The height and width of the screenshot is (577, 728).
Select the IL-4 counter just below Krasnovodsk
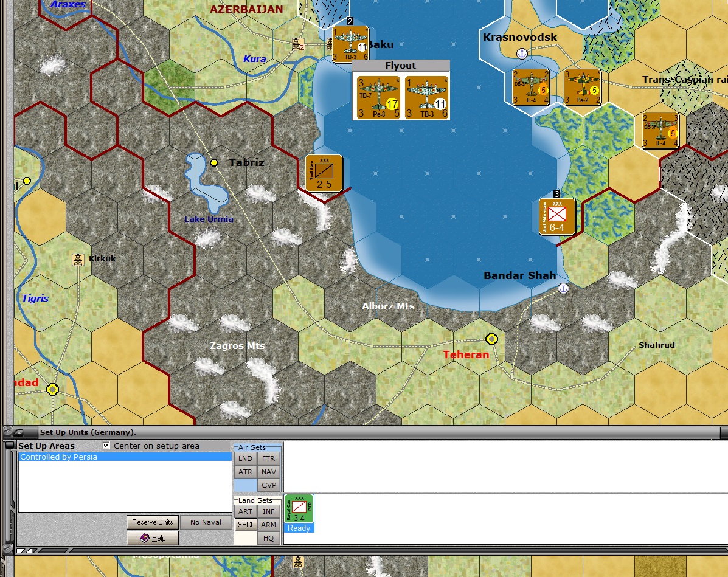(x=531, y=87)
